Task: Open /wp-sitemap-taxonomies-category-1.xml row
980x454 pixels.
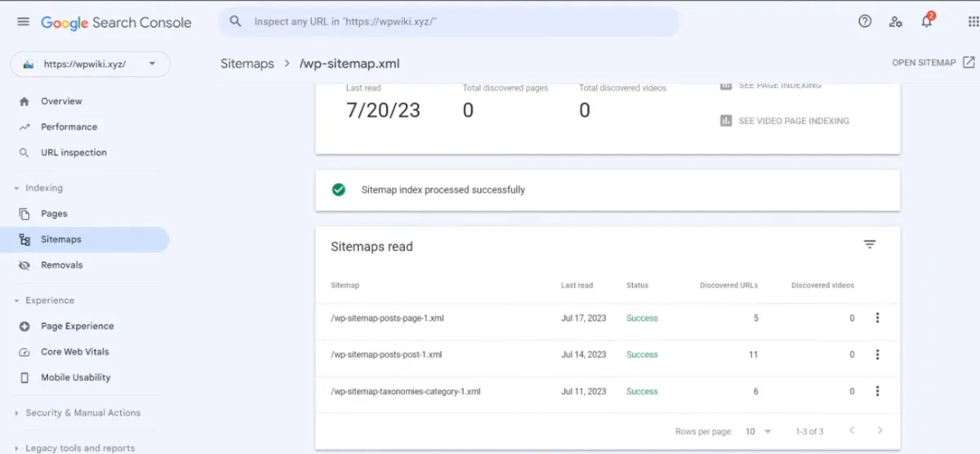Action: [608, 391]
